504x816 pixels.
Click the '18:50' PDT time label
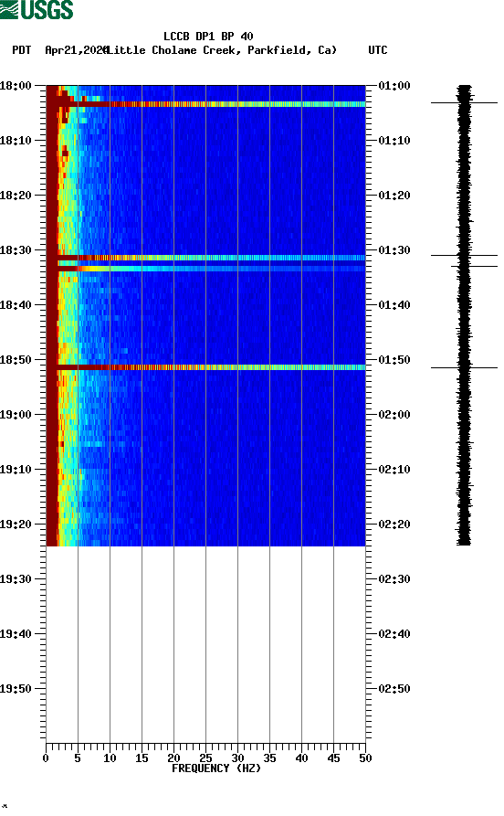pos(16,360)
